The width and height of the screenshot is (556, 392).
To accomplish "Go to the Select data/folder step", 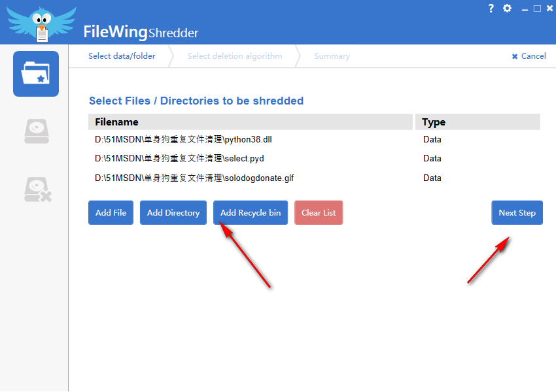I will (122, 56).
